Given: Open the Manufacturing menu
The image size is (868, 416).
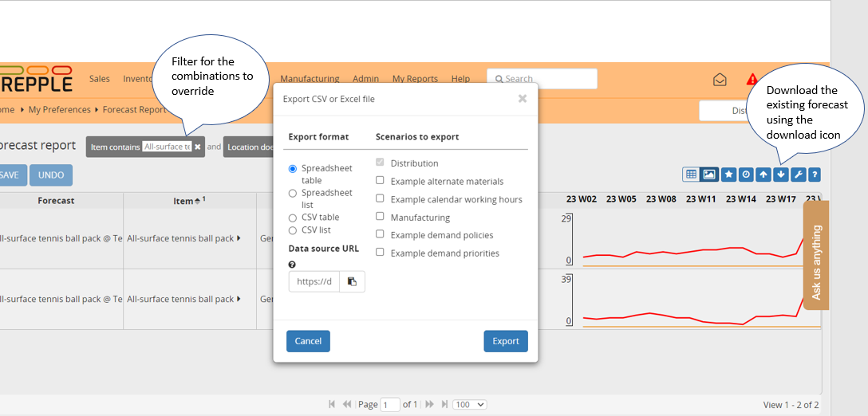Looking at the screenshot, I should [310, 79].
